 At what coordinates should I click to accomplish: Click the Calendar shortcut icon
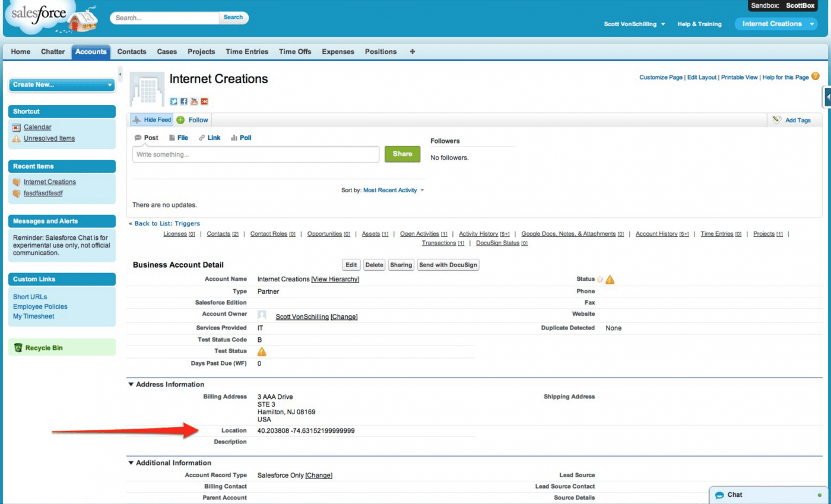point(17,127)
